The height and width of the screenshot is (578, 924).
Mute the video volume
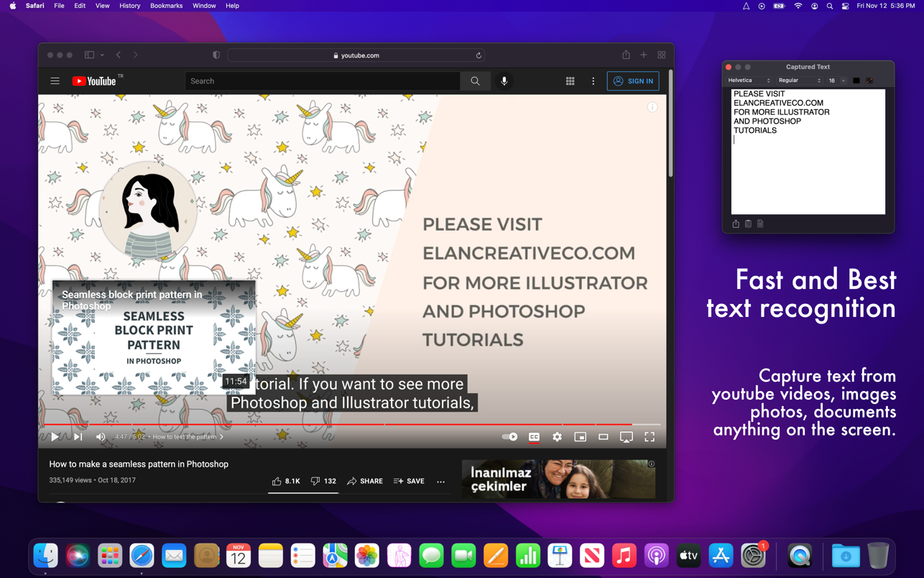coord(101,436)
